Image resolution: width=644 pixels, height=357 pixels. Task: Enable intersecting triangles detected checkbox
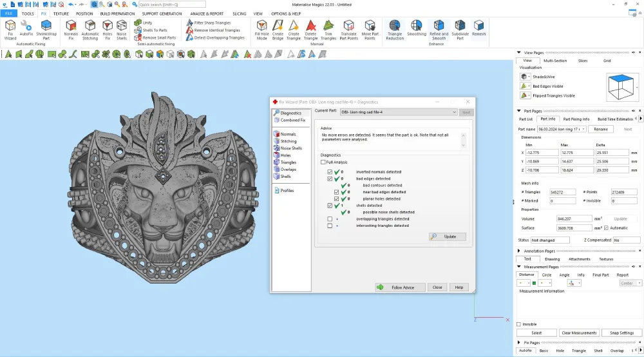pyautogui.click(x=330, y=226)
